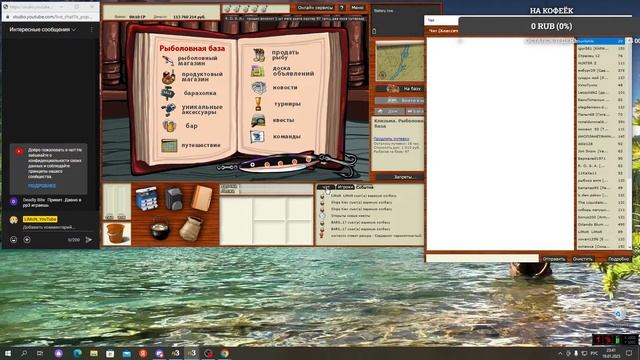Viewport: 640px width, 360px height.
Task: Click the question mark help button
Action: click(342, 8)
